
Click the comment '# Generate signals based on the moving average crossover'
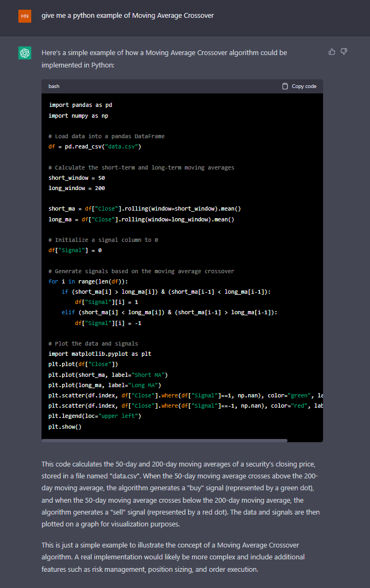pos(141,271)
